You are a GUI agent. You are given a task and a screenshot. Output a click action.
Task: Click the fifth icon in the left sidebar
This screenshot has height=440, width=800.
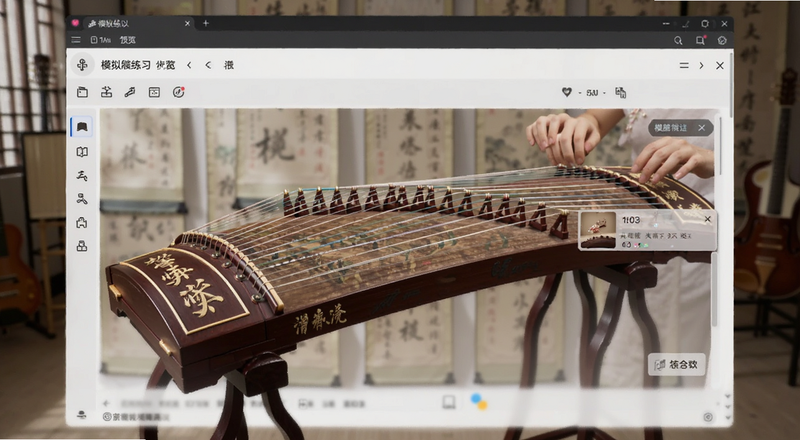[x=82, y=223]
